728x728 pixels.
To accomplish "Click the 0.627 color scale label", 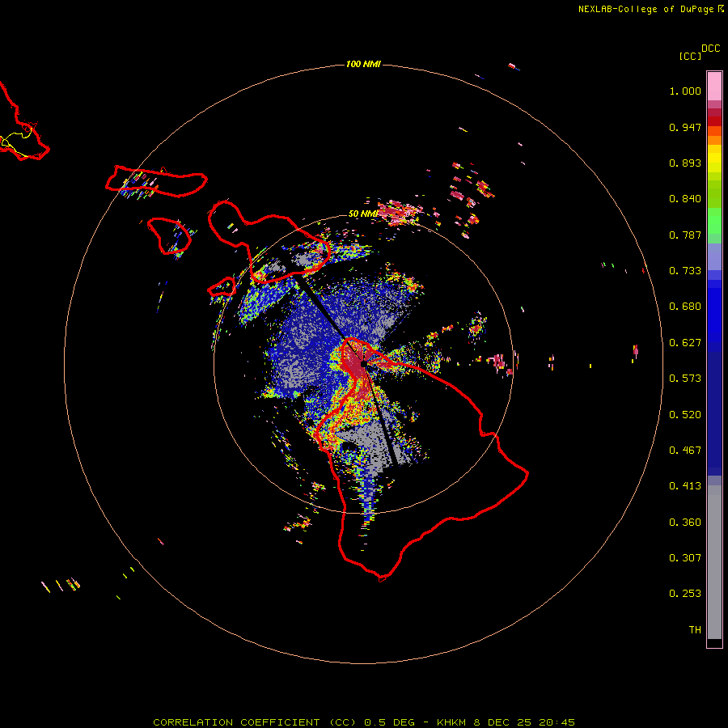I will (685, 343).
